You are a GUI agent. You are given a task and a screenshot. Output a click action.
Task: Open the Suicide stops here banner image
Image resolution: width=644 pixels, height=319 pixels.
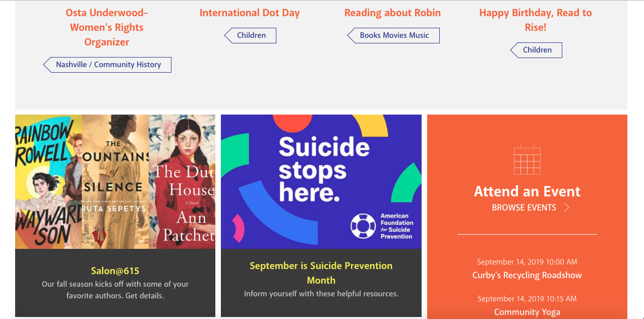(x=321, y=182)
